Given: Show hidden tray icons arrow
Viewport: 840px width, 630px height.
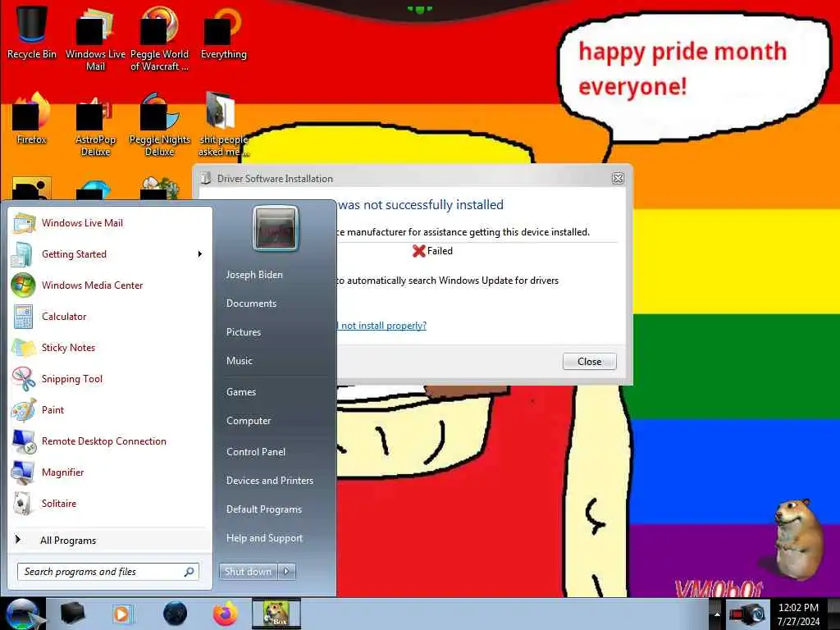Looking at the screenshot, I should pos(717,614).
